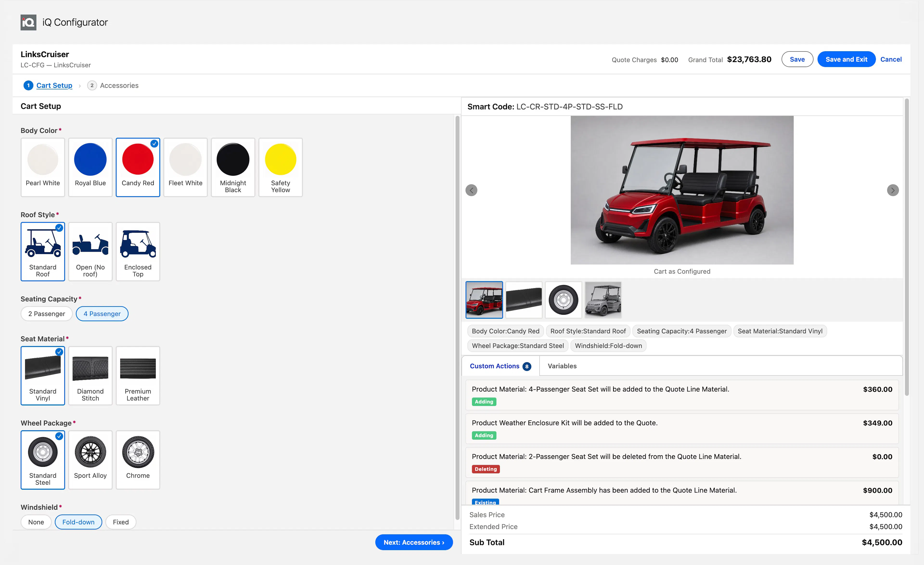Select the 4-Passenger Seat Set action row
The height and width of the screenshot is (565, 924).
click(x=682, y=395)
